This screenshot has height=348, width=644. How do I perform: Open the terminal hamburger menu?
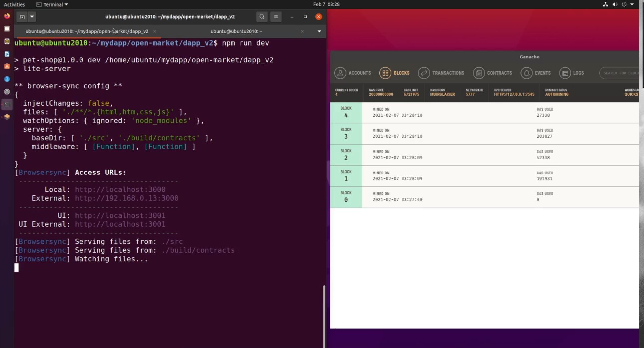pyautogui.click(x=276, y=17)
